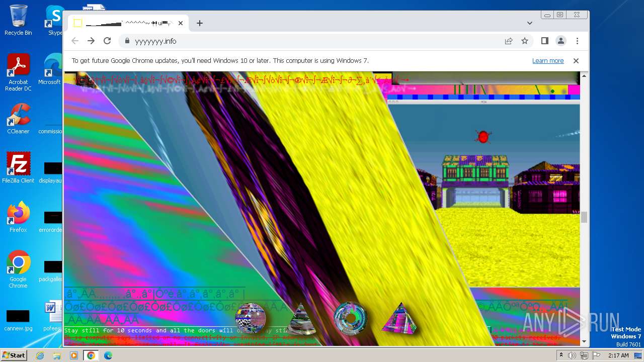Click the page's vertical scrollbar thumb
This screenshot has height=362, width=644.
click(584, 217)
